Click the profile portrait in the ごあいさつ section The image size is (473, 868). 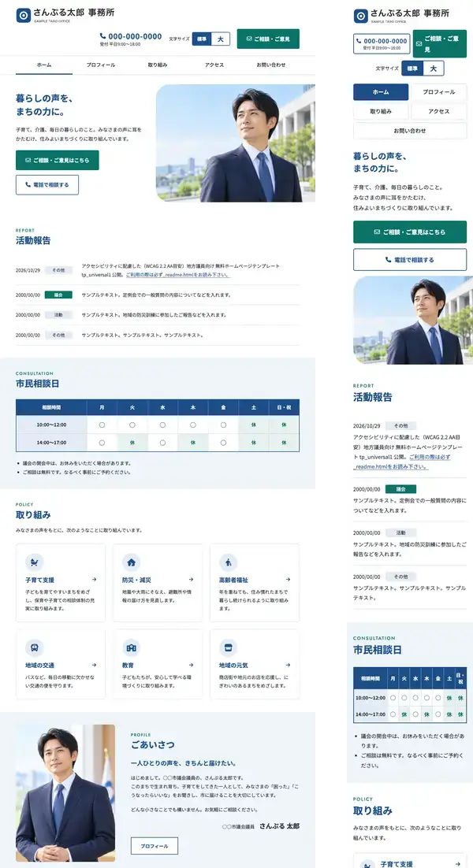pyautogui.click(x=65, y=792)
